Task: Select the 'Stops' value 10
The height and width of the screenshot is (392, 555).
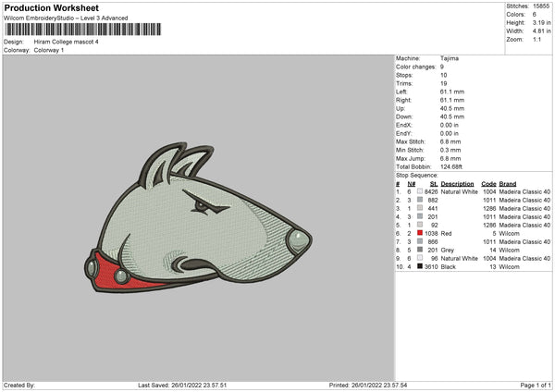Action: tap(443, 75)
